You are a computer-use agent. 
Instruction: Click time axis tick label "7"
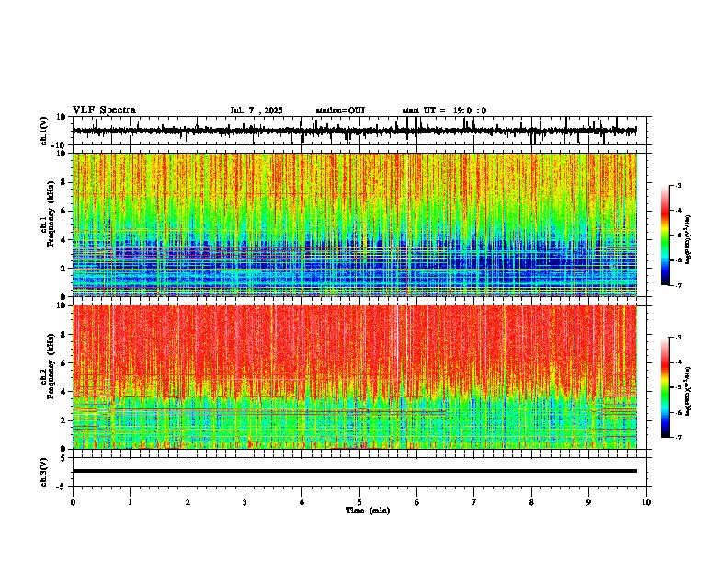pyautogui.click(x=474, y=502)
